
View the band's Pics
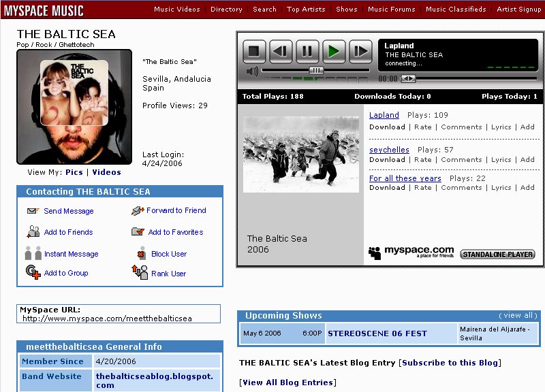[74, 172]
